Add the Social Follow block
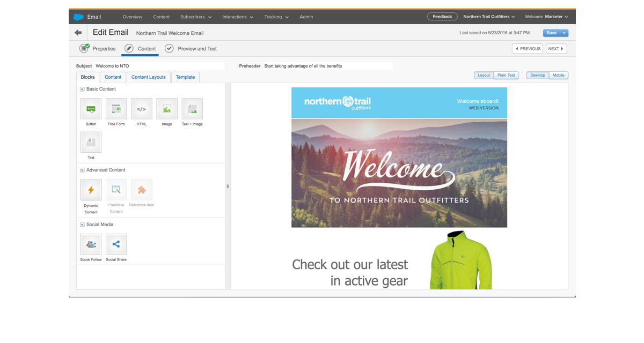Image resolution: width=644 pixels, height=343 pixels. click(x=91, y=244)
